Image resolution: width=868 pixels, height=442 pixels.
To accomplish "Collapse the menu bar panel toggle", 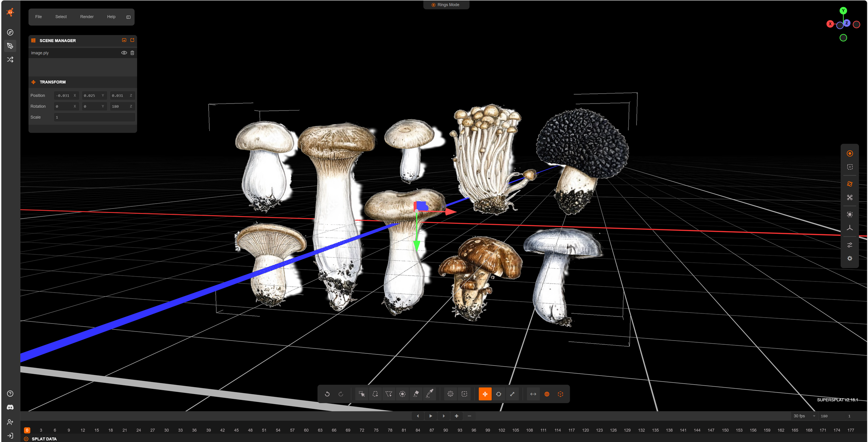I will tap(128, 17).
